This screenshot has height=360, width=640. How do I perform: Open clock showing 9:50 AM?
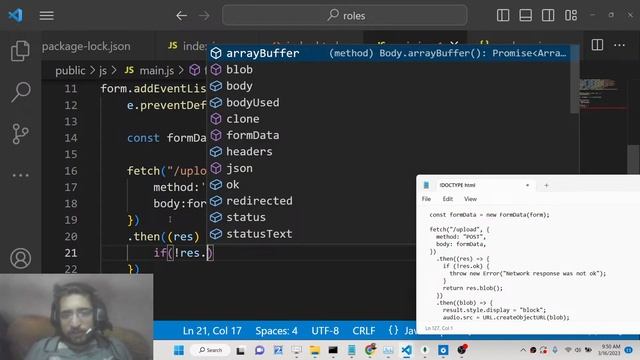tap(609, 350)
